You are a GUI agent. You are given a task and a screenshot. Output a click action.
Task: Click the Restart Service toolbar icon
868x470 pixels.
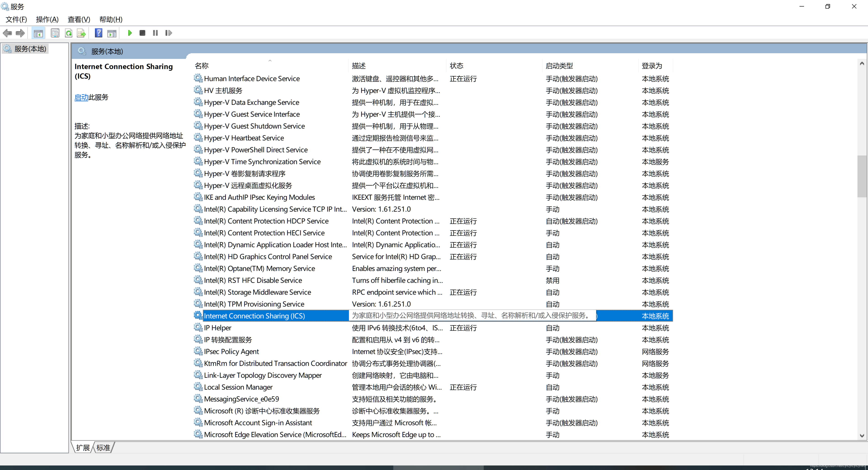tap(168, 33)
